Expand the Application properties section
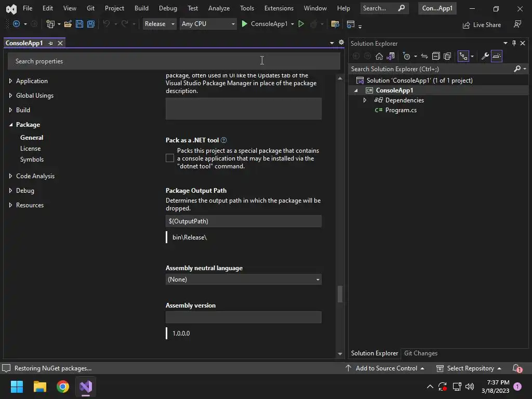Image resolution: width=532 pixels, height=399 pixels. point(10,81)
